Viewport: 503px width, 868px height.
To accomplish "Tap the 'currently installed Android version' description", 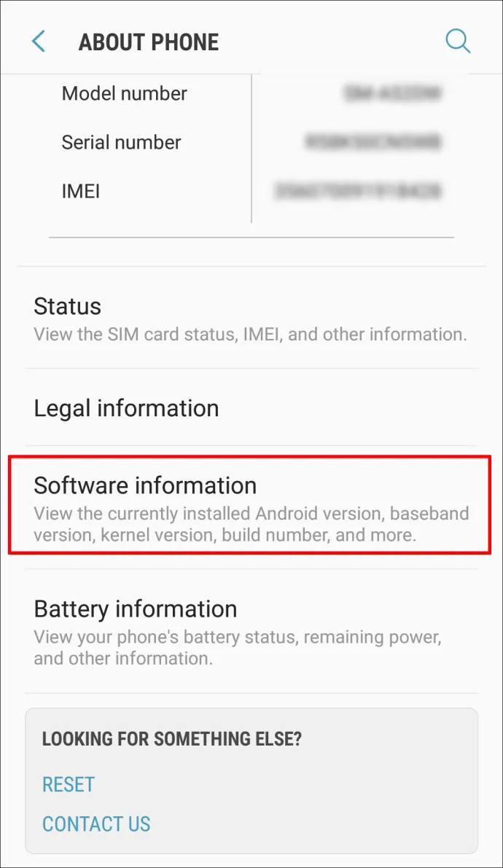I will [x=251, y=524].
